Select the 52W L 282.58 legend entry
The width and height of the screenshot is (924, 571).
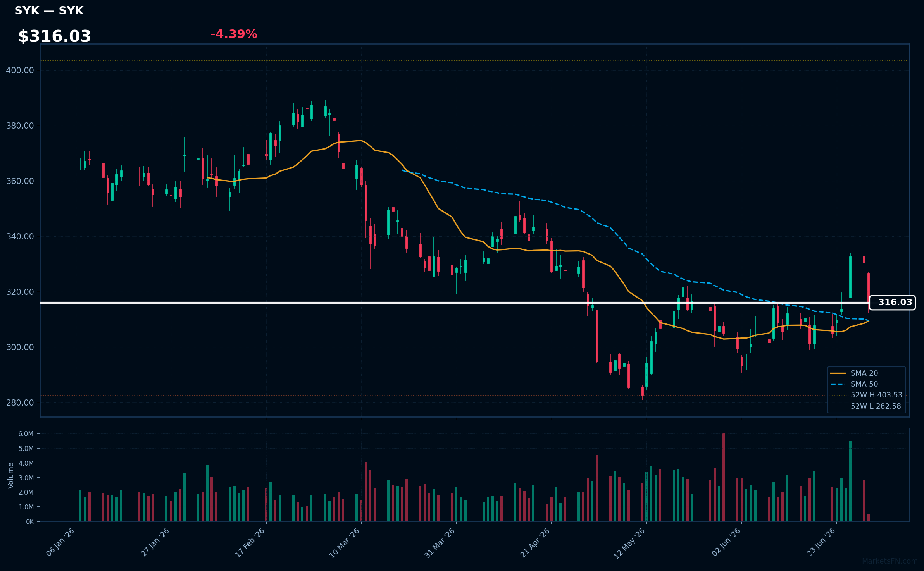pyautogui.click(x=865, y=406)
